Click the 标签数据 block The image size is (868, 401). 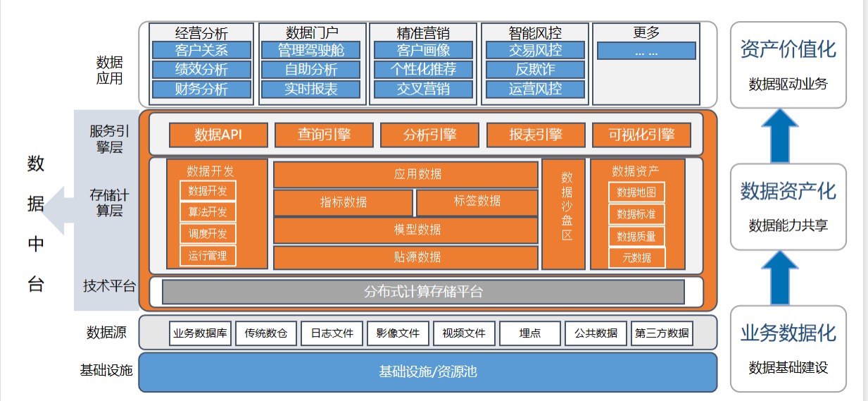(477, 202)
